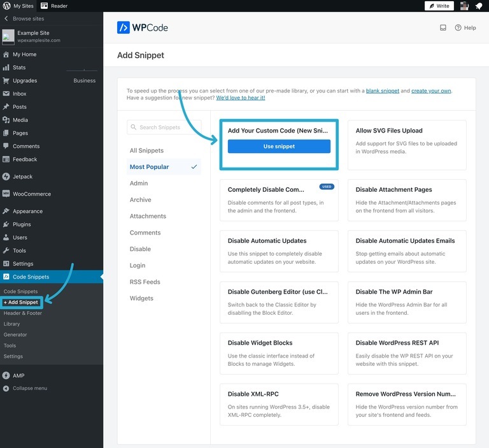Click the Stats bar chart icon
This screenshot has height=448, width=489.
pyautogui.click(x=6, y=68)
